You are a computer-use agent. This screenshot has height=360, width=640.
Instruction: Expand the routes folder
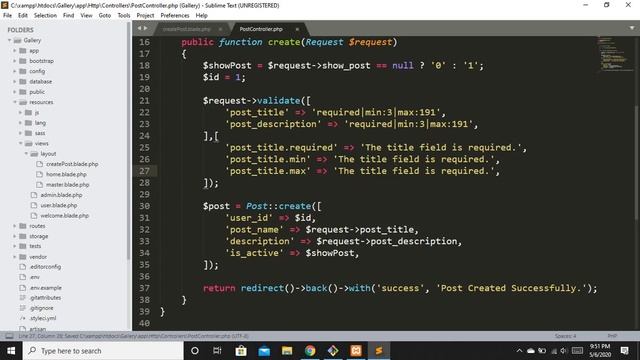(15, 226)
